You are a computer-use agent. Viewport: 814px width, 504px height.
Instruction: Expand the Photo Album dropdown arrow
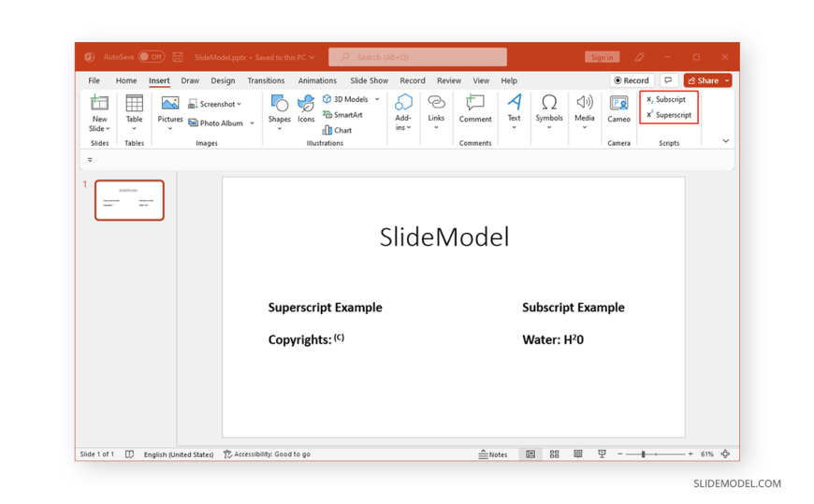[x=252, y=123]
